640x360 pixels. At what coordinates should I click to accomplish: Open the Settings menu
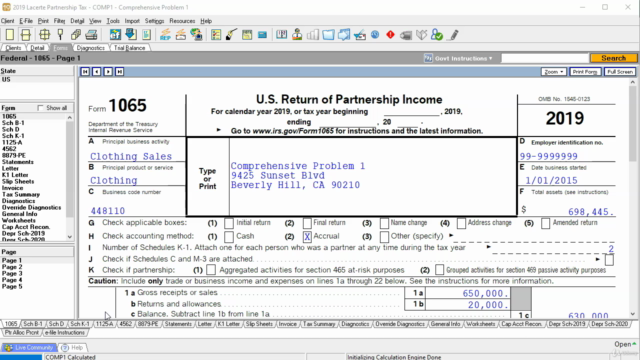(154, 21)
